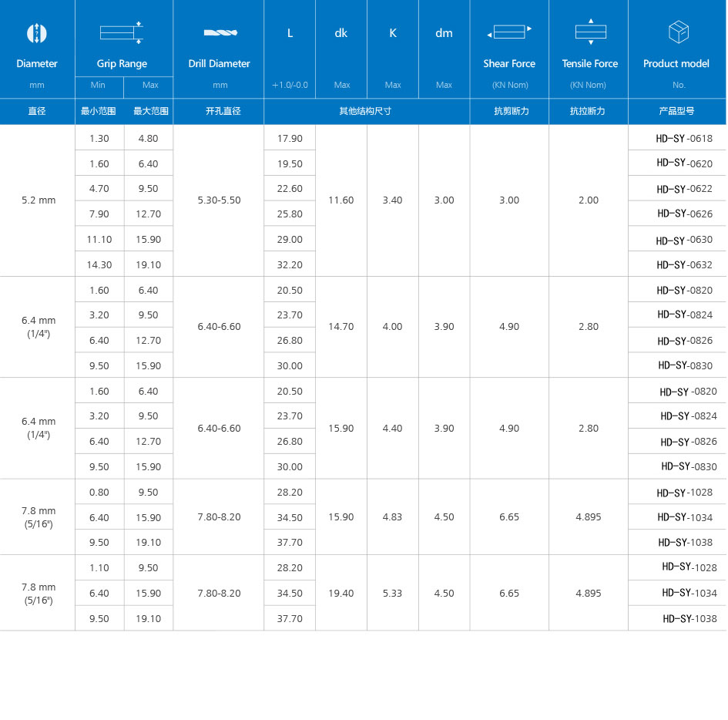Screen dimensions: 728x720
Task: Click the Tensile Force icon
Action: coord(590,32)
